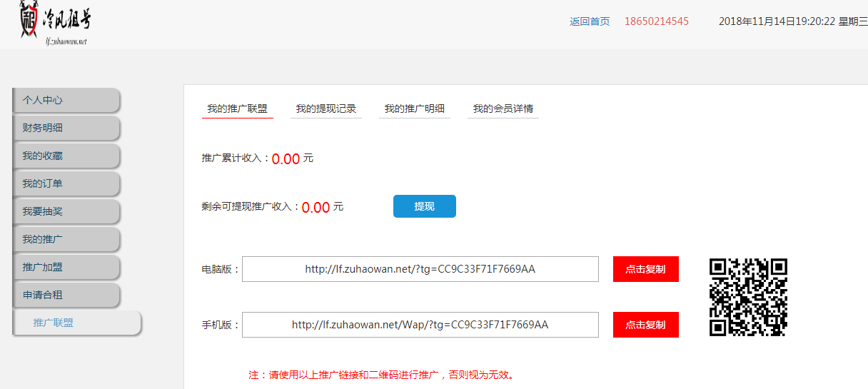Viewport: 868px width, 389px height.
Task: Click the promotion QR code image
Action: coord(748,297)
